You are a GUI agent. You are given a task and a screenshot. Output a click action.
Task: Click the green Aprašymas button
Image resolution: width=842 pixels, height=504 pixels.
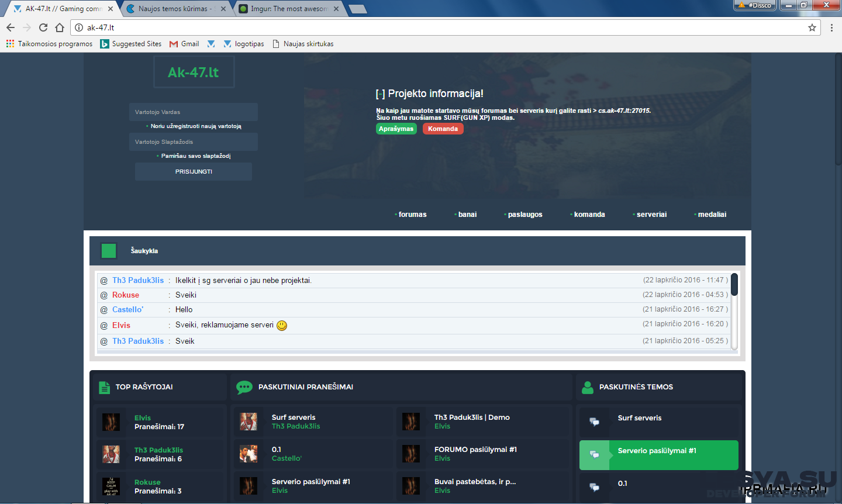pyautogui.click(x=396, y=129)
